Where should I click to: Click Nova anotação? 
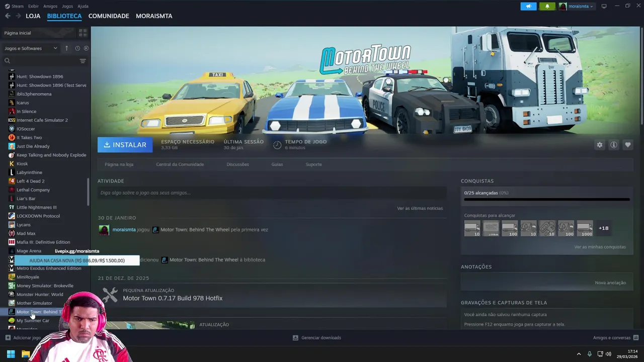[610, 283]
